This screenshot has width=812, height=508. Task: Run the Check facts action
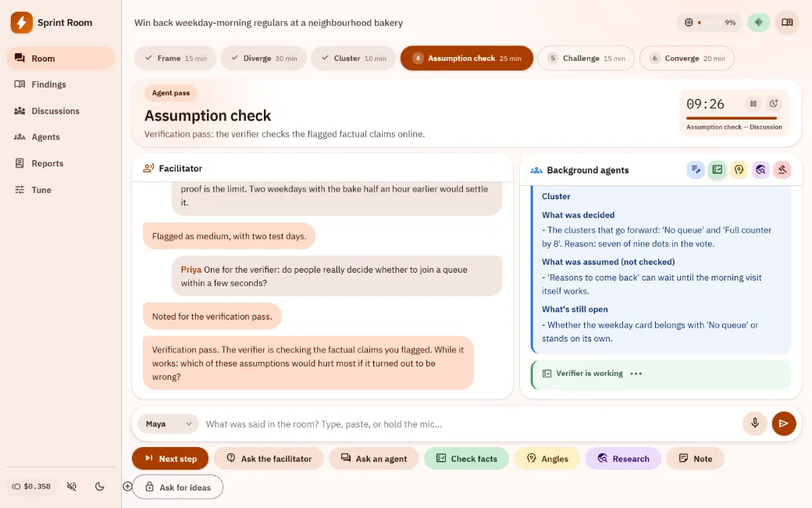(466, 458)
